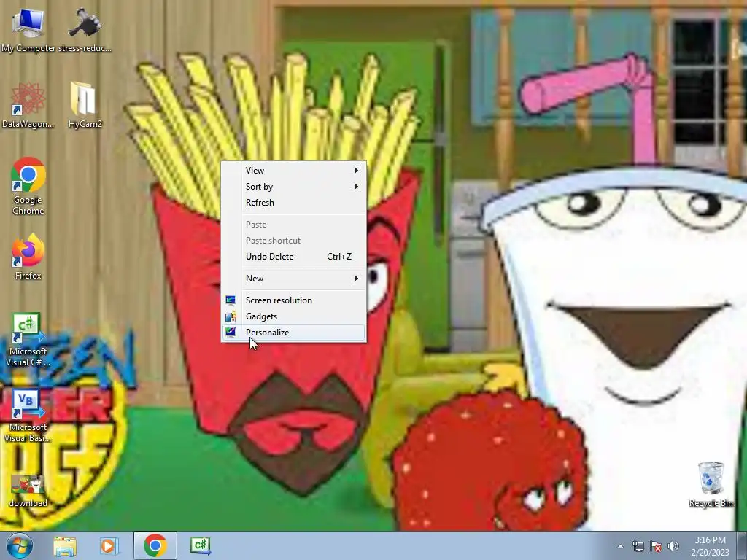Open Windows Explorer from the taskbar
Screen dimensions: 747x560
(65, 545)
